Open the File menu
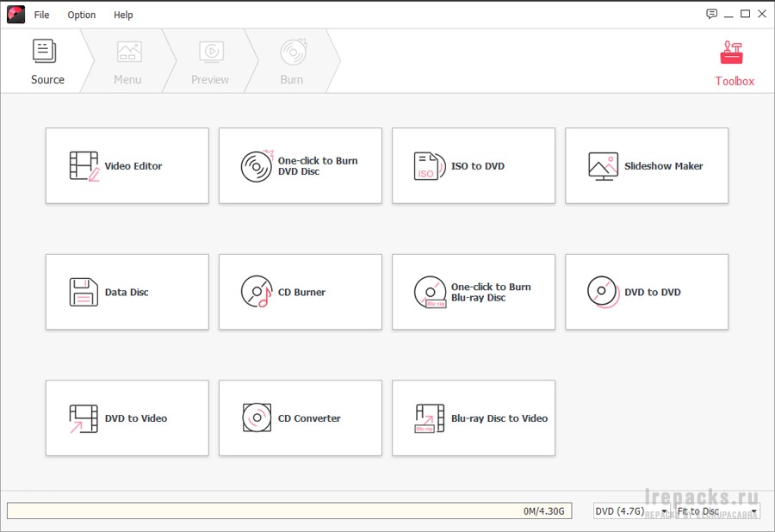The width and height of the screenshot is (775, 532). (41, 15)
